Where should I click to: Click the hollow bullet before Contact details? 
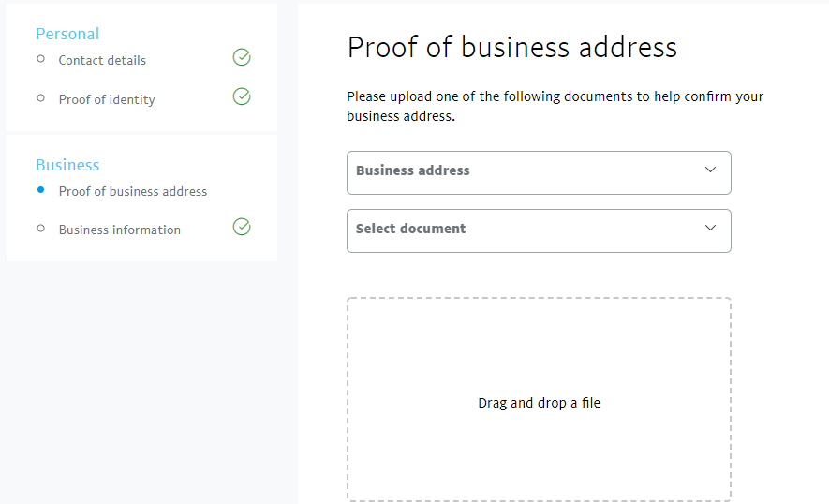pos(40,59)
